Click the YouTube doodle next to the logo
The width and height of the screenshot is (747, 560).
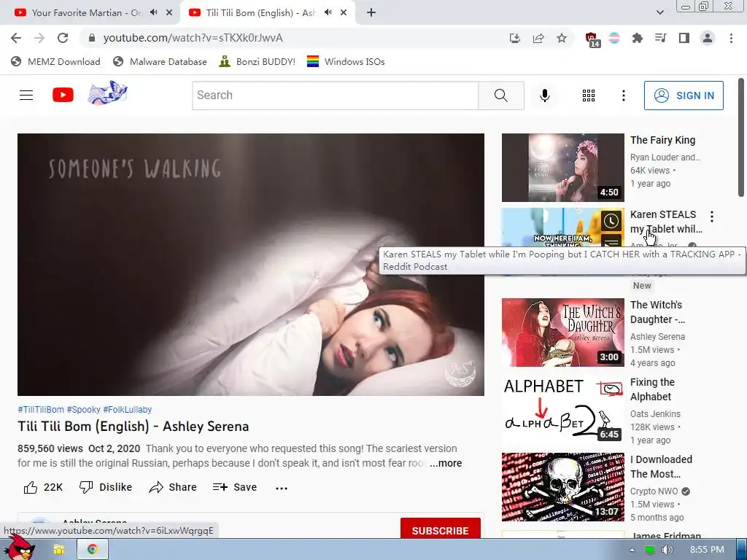108,93
